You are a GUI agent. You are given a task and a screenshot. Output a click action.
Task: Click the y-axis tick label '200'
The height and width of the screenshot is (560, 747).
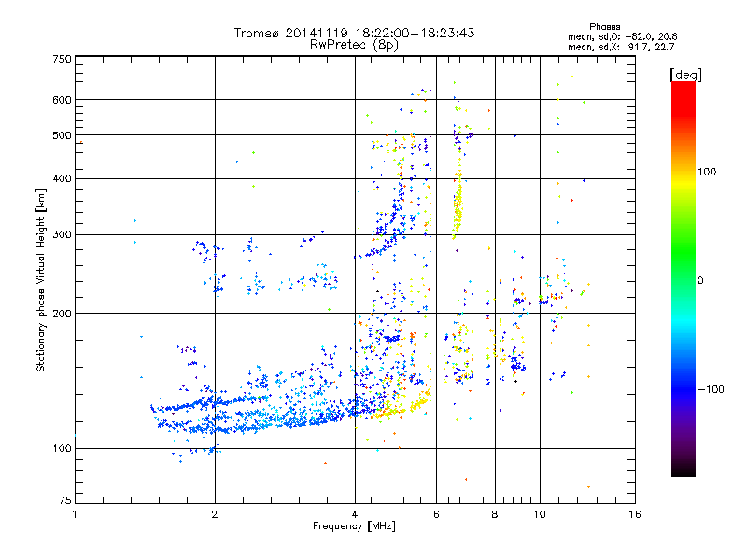coord(62,314)
